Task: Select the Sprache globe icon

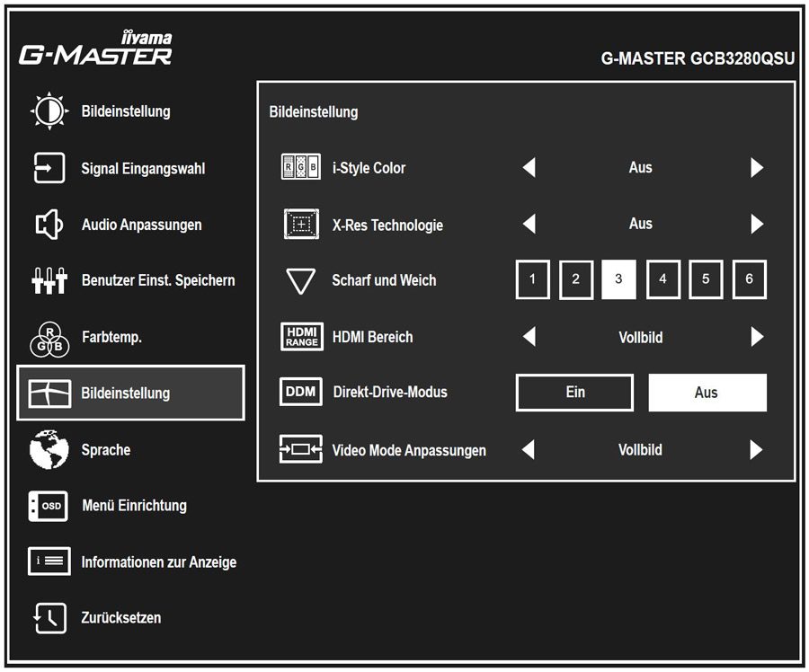Action: pyautogui.click(x=49, y=449)
